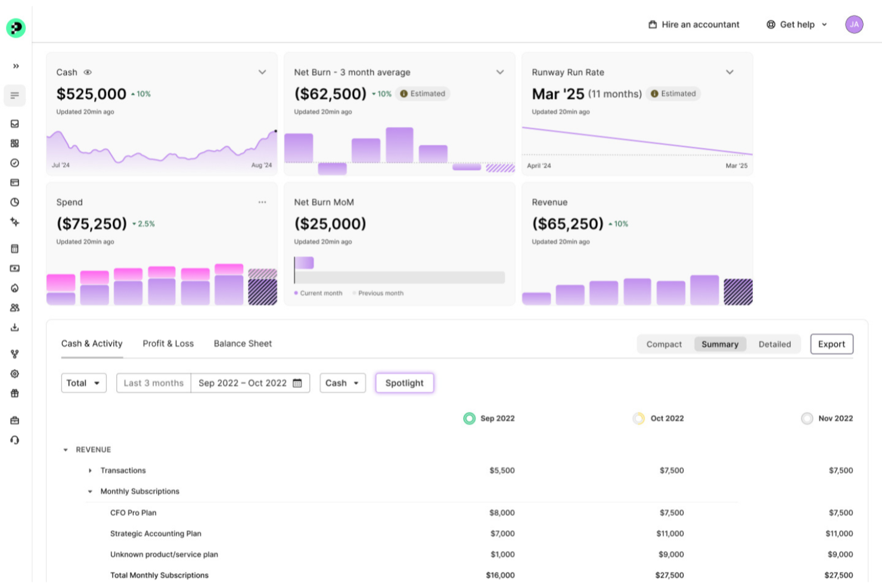This screenshot has width=882, height=588.
Task: Open the pie chart reports icon
Action: click(15, 203)
